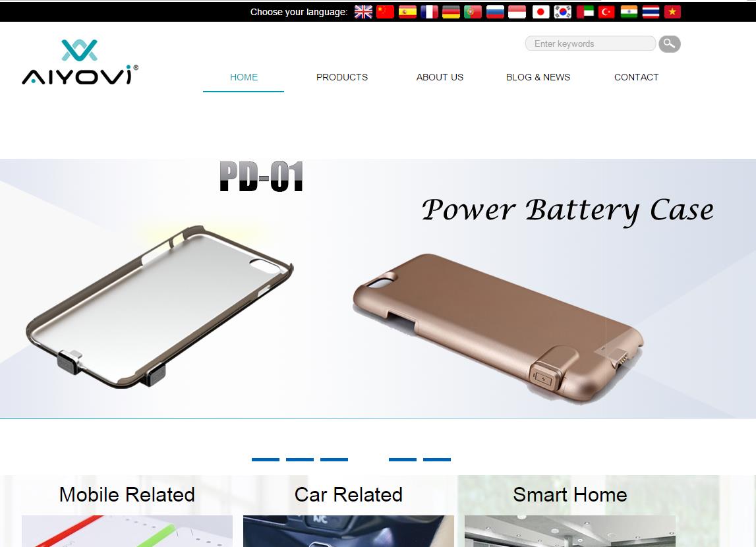Click the Turkey flag language icon
The width and height of the screenshot is (756, 547).
pos(606,12)
